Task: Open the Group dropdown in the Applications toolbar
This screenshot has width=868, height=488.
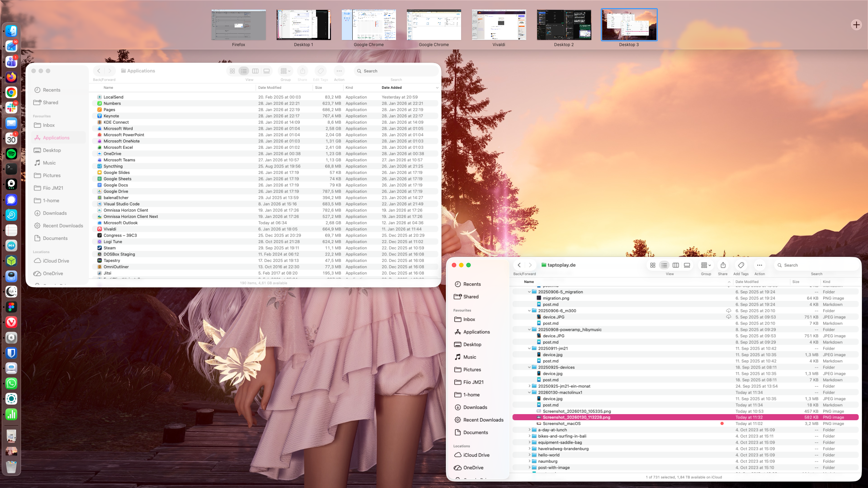Action: (x=285, y=71)
